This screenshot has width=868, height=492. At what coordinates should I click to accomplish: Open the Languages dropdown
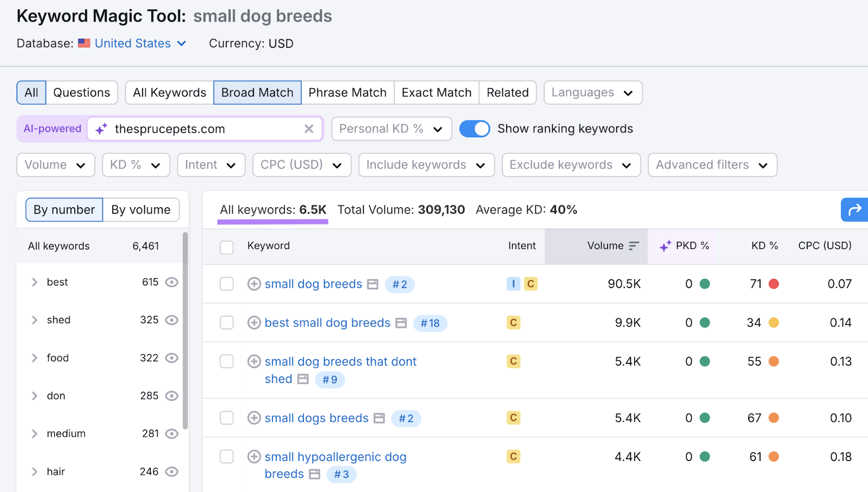592,92
